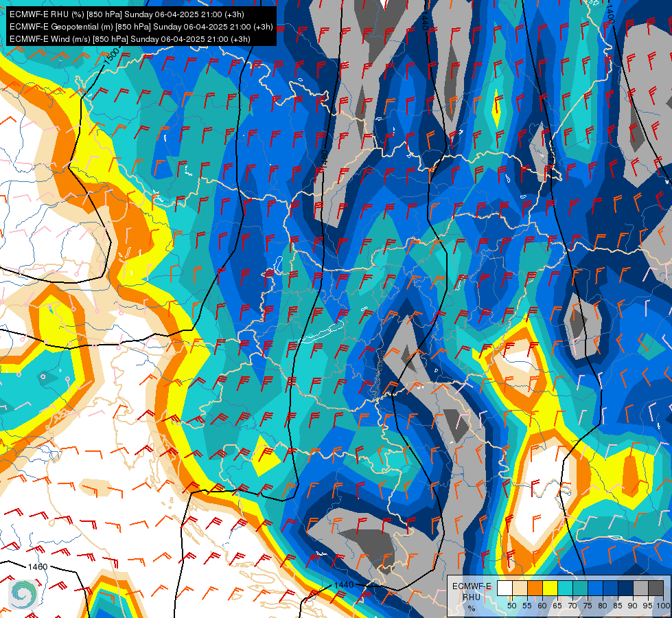Pick the yellow 60–65 legend swatch
The image size is (672, 618).
click(550, 588)
